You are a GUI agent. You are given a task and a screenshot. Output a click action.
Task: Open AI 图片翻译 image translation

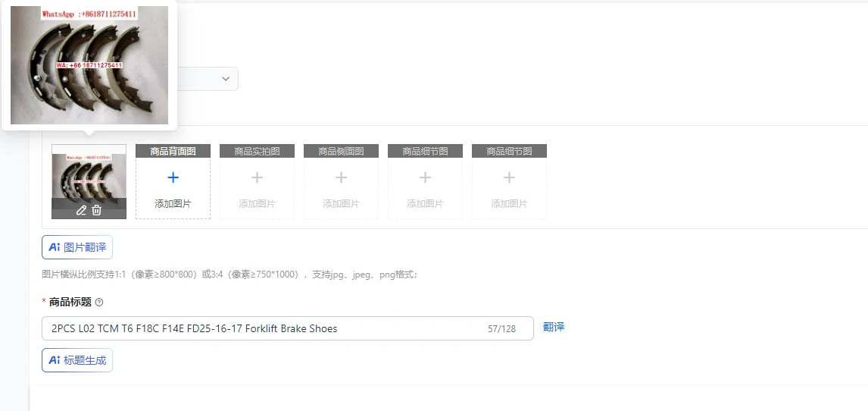click(x=77, y=247)
